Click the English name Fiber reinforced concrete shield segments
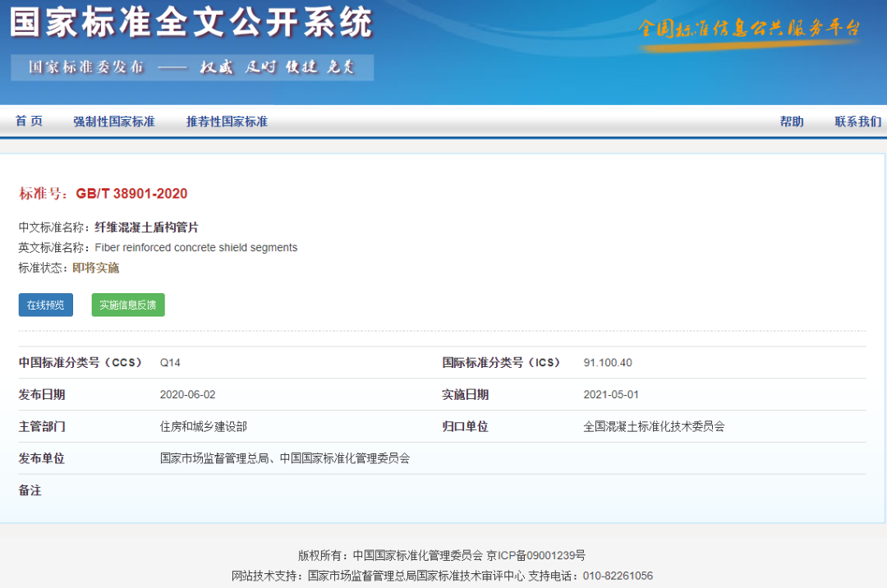887x588 pixels. coord(195,247)
